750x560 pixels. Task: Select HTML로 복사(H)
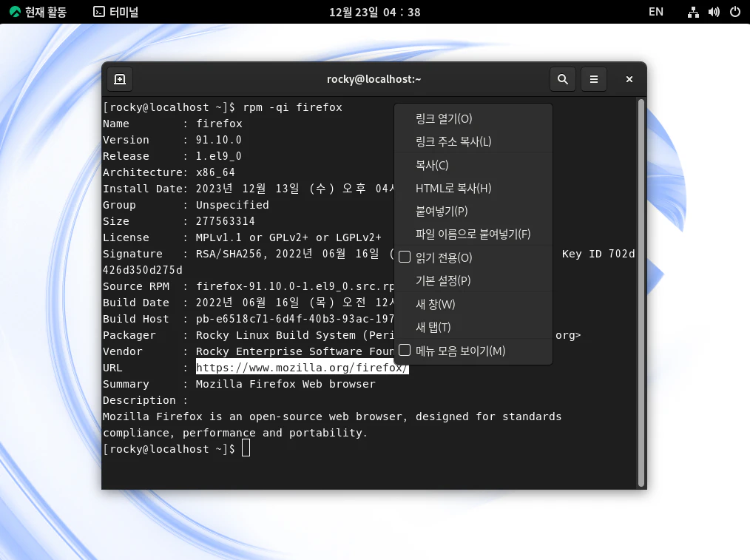pos(473,189)
